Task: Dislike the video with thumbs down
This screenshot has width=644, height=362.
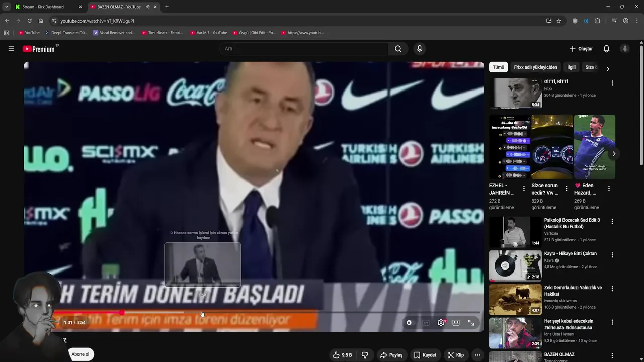Action: tap(365, 355)
